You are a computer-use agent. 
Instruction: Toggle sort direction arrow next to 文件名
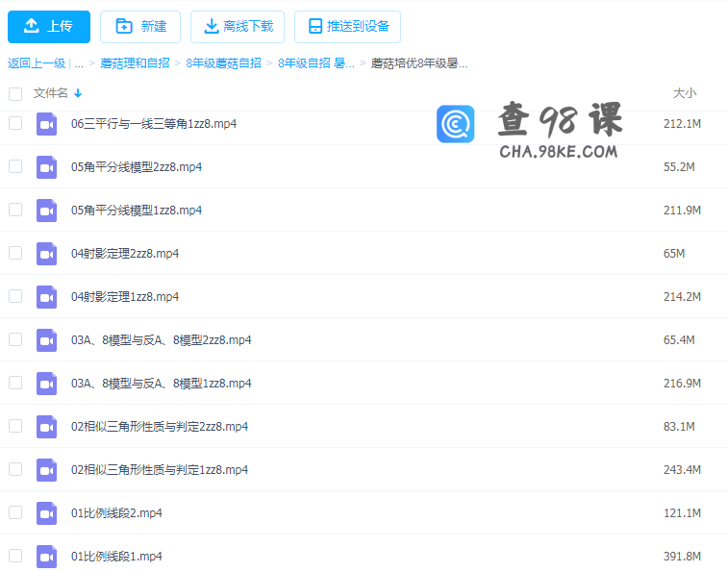coord(78,93)
